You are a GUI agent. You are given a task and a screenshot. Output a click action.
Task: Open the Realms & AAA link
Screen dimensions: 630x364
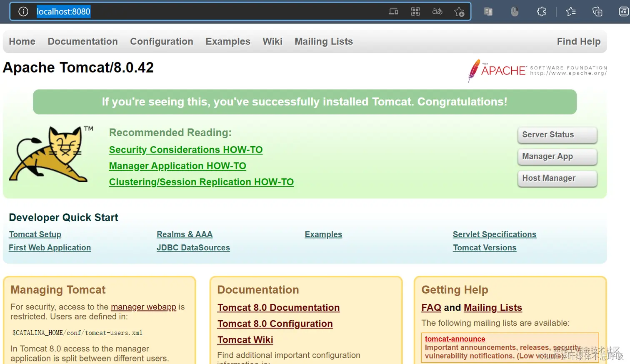pyautogui.click(x=185, y=234)
